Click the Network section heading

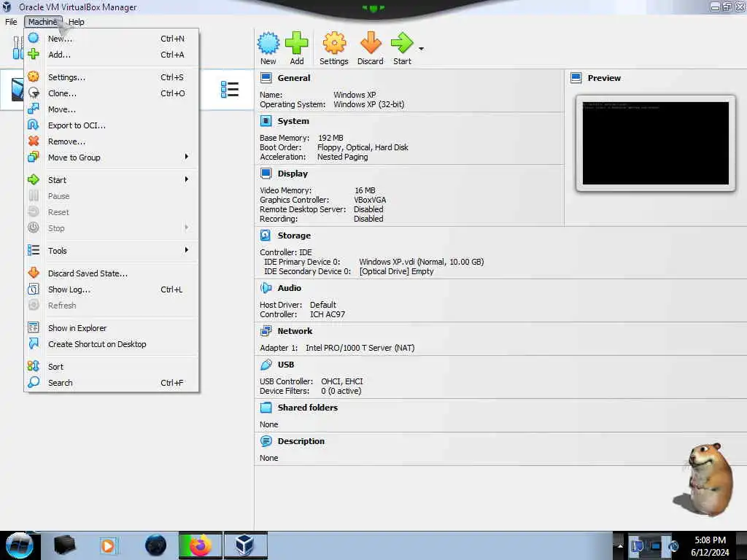click(x=295, y=331)
